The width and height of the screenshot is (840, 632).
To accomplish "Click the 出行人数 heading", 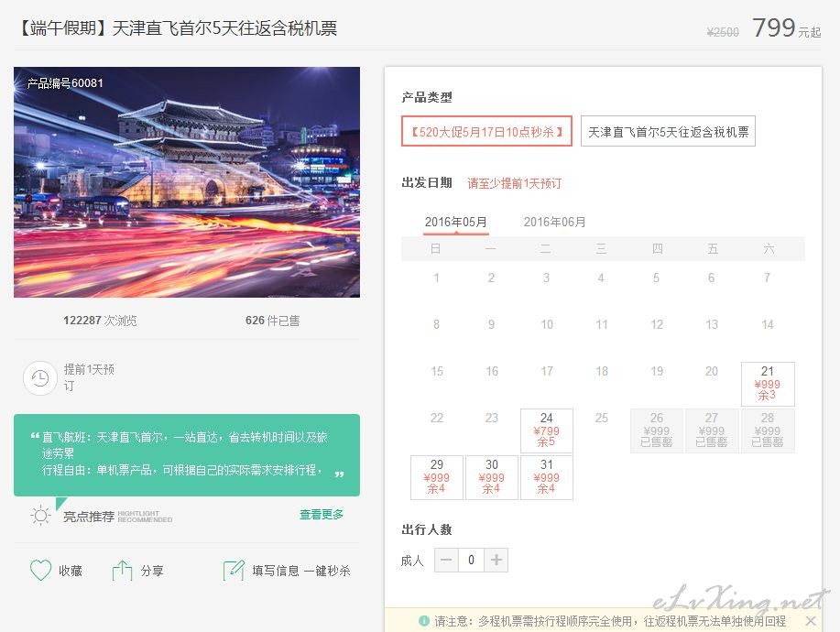I will (427, 529).
